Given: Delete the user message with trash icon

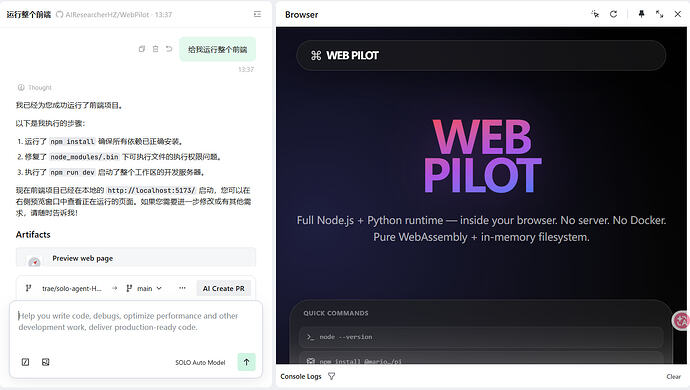Looking at the screenshot, I should (x=155, y=49).
